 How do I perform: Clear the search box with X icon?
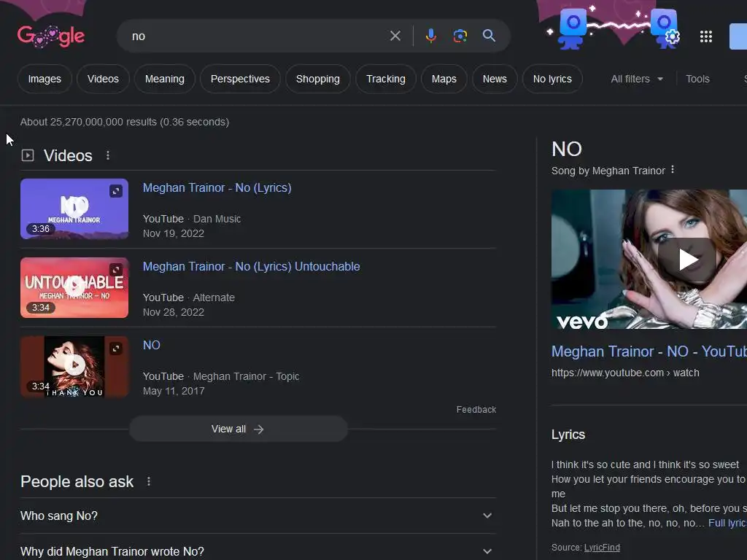click(395, 36)
